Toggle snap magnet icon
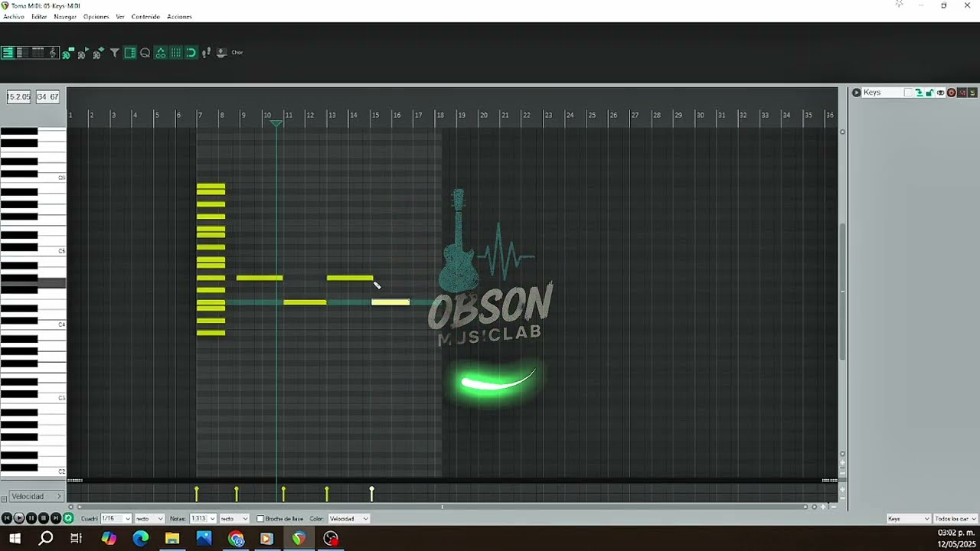The height and width of the screenshot is (551, 980). 191,53
